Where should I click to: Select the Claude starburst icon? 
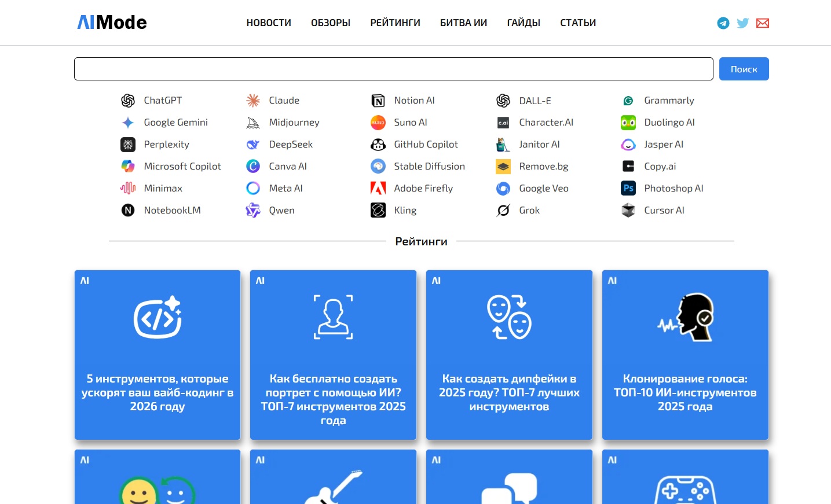[x=253, y=101]
